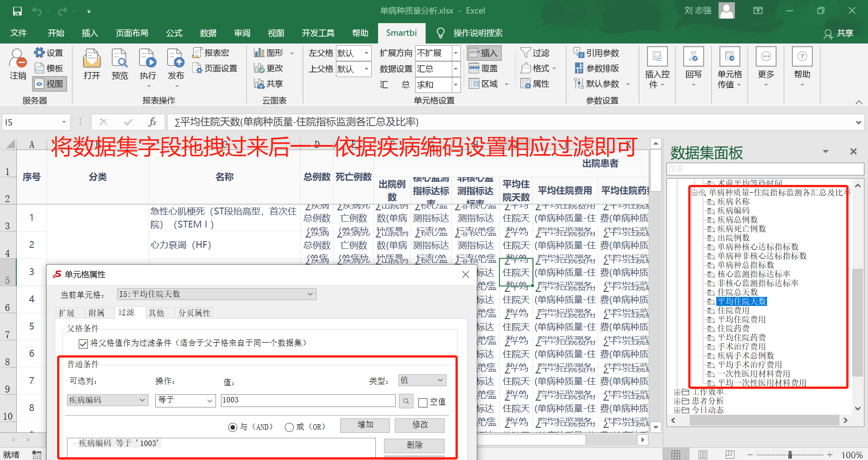Click the value search magnifier button

[406, 401]
